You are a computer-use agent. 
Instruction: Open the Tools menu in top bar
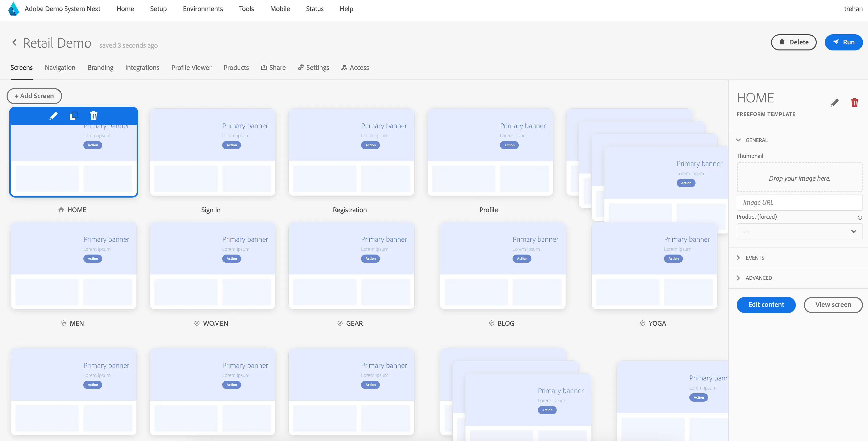pyautogui.click(x=246, y=9)
